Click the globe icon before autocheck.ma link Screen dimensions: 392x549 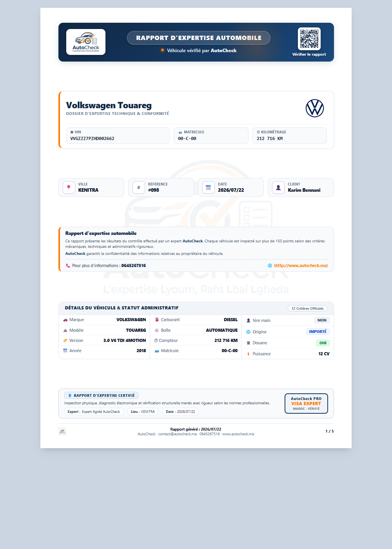[x=270, y=265]
